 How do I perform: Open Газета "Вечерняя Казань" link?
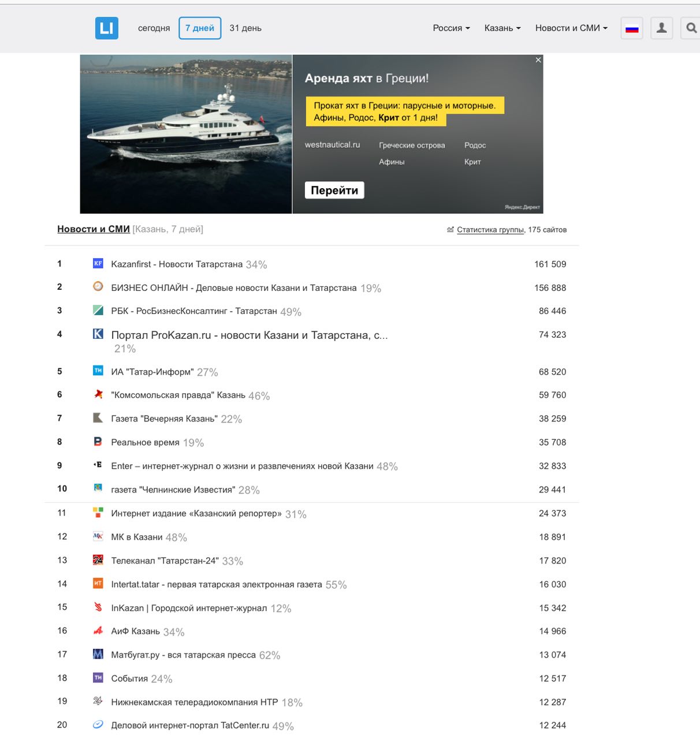pos(165,419)
